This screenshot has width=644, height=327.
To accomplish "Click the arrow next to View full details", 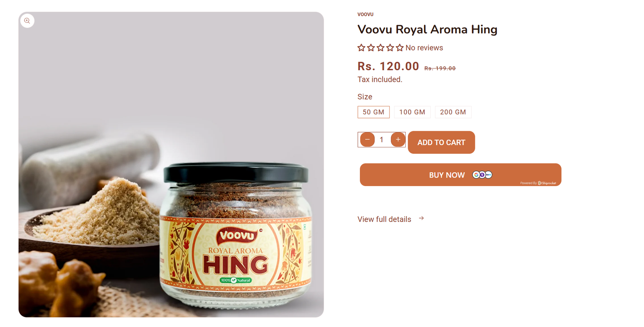I will pyautogui.click(x=421, y=218).
